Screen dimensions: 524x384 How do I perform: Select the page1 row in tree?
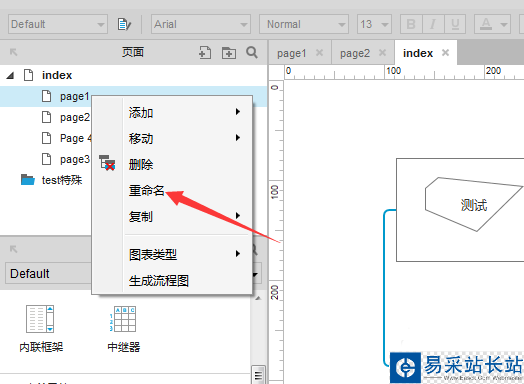134,96
